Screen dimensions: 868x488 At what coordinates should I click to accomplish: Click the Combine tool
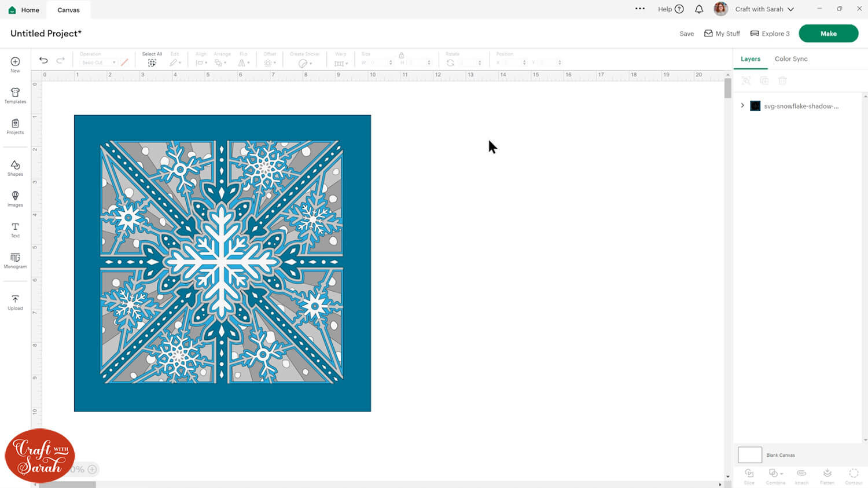[x=775, y=476]
